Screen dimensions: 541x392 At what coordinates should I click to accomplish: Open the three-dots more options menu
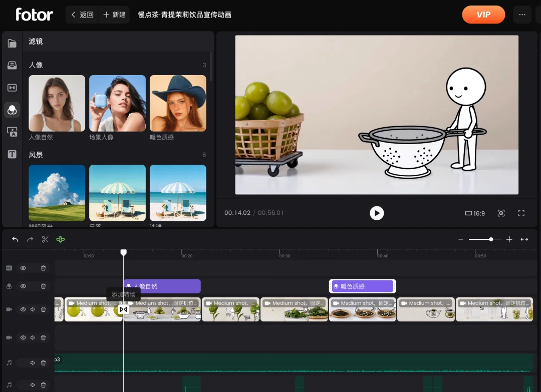(x=522, y=15)
